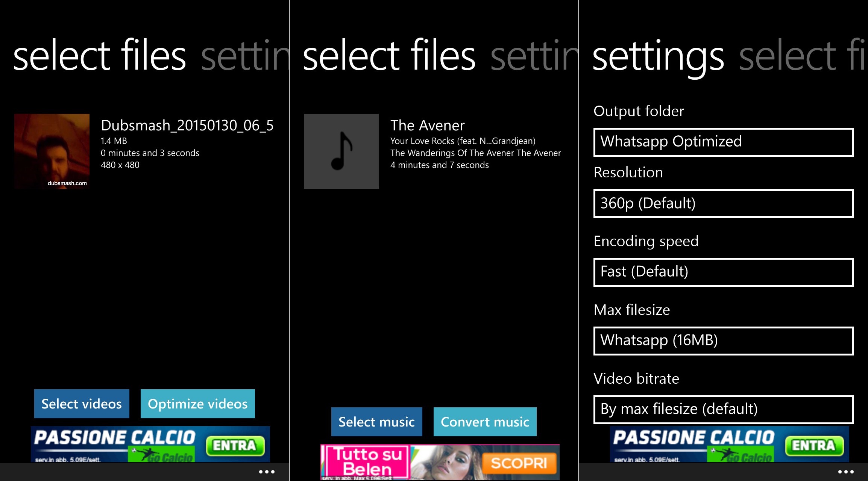Click the Convert music button
Viewport: 868px width, 481px height.
point(485,422)
